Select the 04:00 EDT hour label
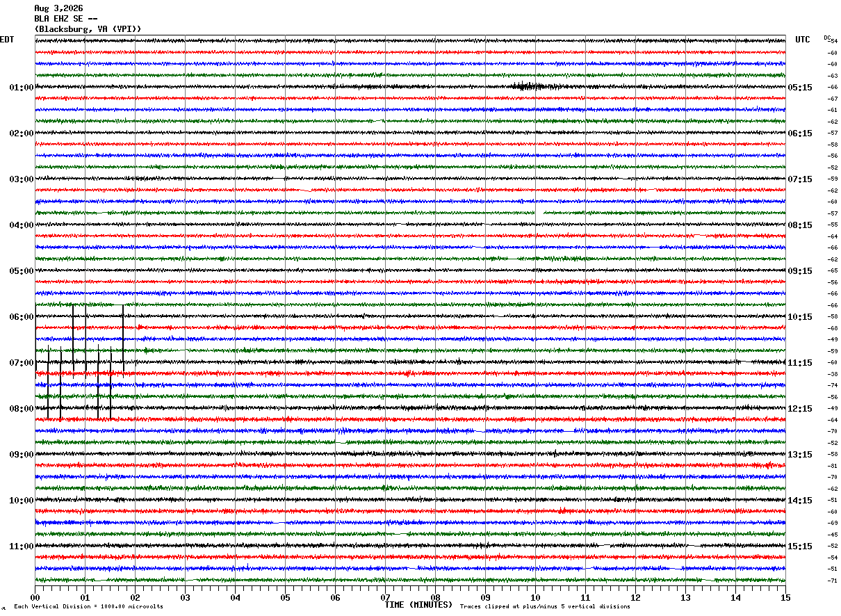Viewport: 841px width, 616px height. coord(22,225)
